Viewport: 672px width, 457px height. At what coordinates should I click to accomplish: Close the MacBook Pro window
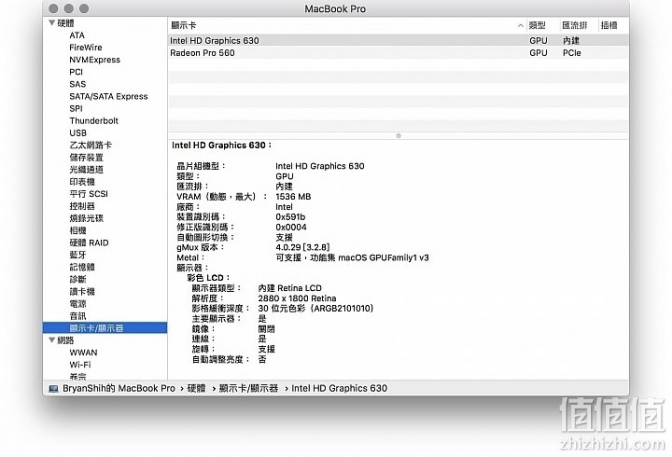click(x=54, y=8)
